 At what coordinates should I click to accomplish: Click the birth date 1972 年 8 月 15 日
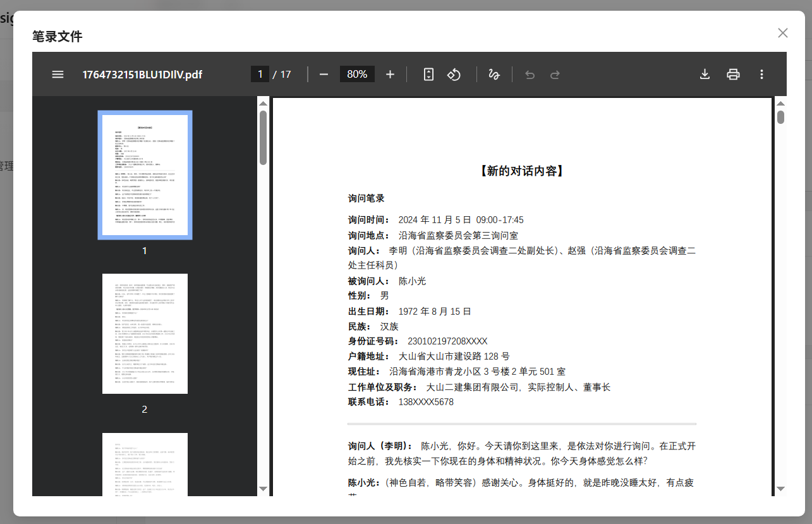[x=435, y=311]
